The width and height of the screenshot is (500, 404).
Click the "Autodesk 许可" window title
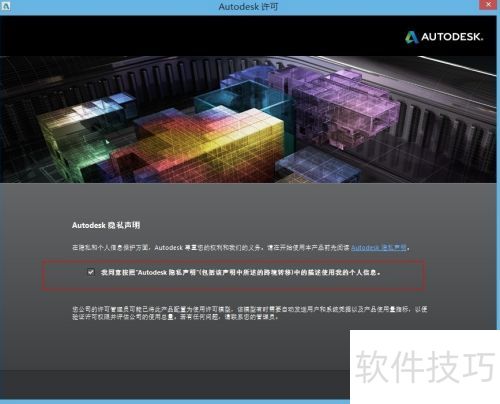coord(248,6)
